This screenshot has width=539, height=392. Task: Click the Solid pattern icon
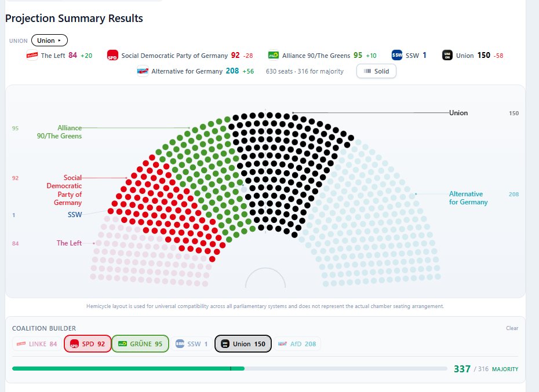point(367,71)
